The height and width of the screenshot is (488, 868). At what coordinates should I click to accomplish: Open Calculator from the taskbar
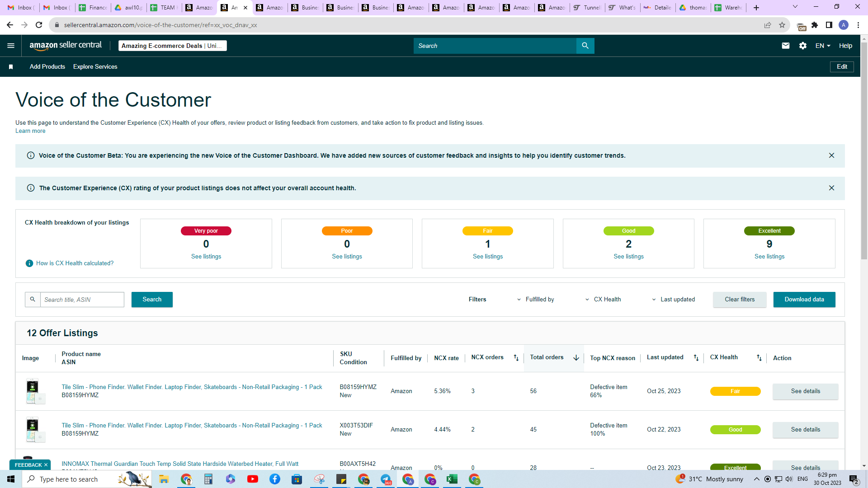pos(208,479)
